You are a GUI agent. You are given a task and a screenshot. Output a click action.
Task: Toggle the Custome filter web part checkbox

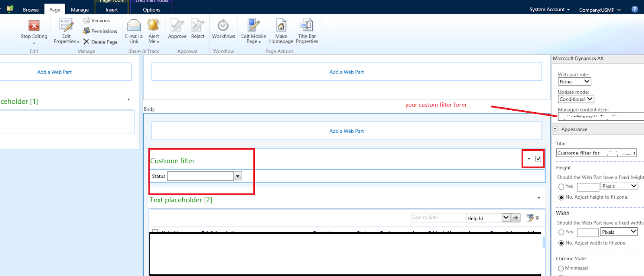tap(538, 159)
